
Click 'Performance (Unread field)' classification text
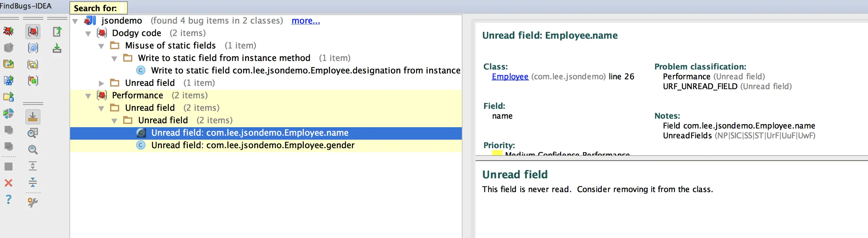pyautogui.click(x=714, y=77)
